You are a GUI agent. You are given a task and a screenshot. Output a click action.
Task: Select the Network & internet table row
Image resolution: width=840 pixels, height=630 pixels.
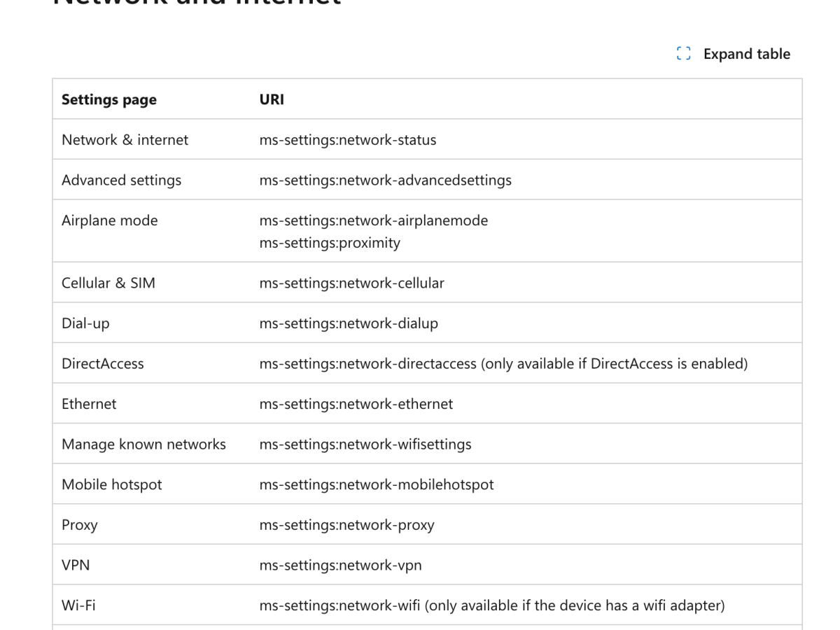click(125, 139)
